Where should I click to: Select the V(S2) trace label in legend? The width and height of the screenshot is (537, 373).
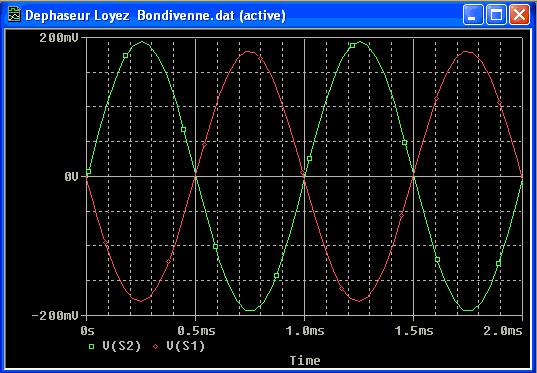(x=121, y=346)
